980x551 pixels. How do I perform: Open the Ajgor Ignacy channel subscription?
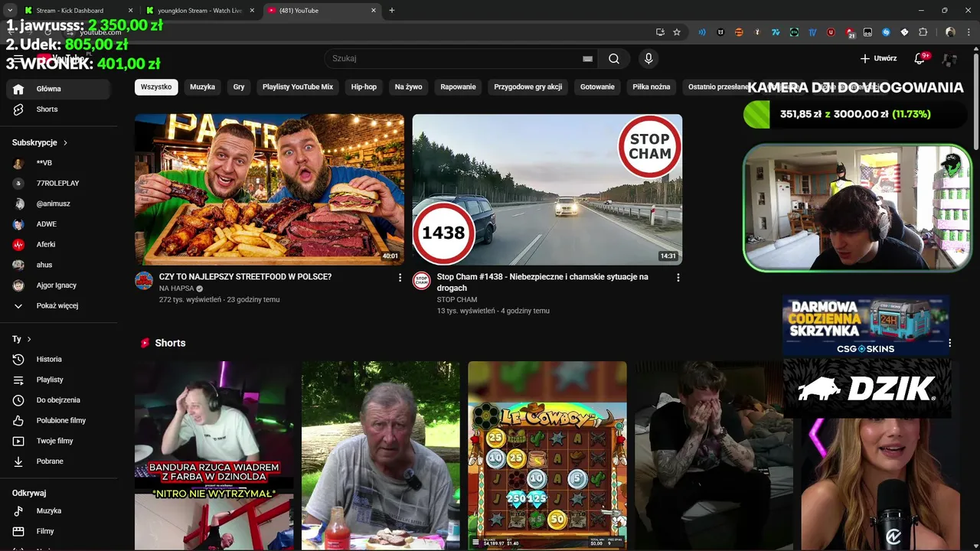click(x=60, y=285)
